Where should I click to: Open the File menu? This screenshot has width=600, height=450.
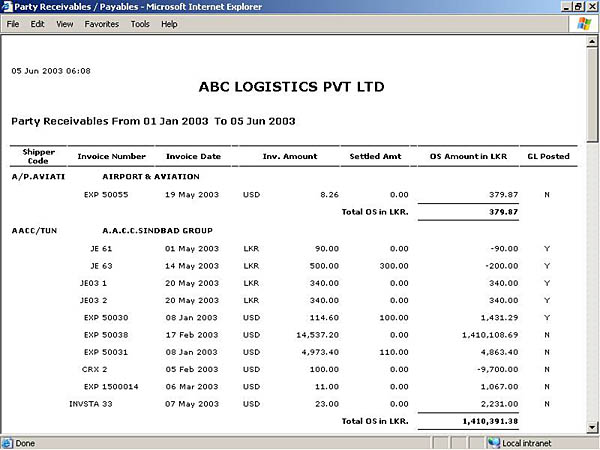pos(13,24)
